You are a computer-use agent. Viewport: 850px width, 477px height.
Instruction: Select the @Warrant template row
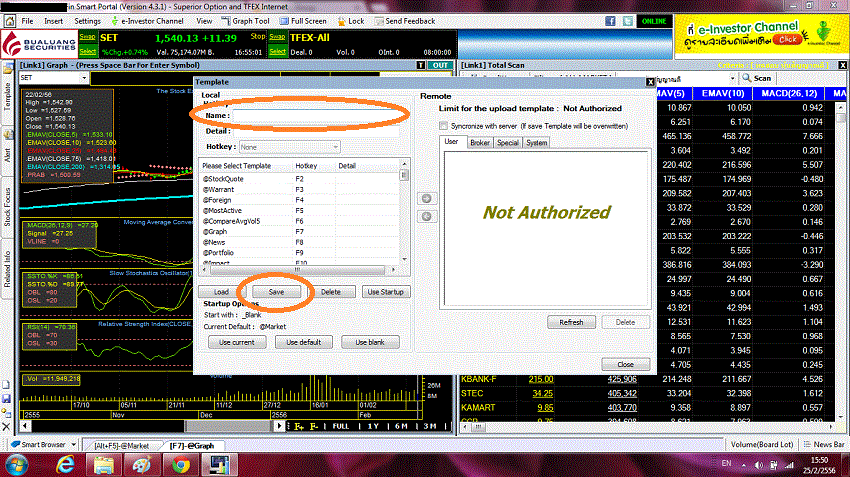[x=300, y=190]
